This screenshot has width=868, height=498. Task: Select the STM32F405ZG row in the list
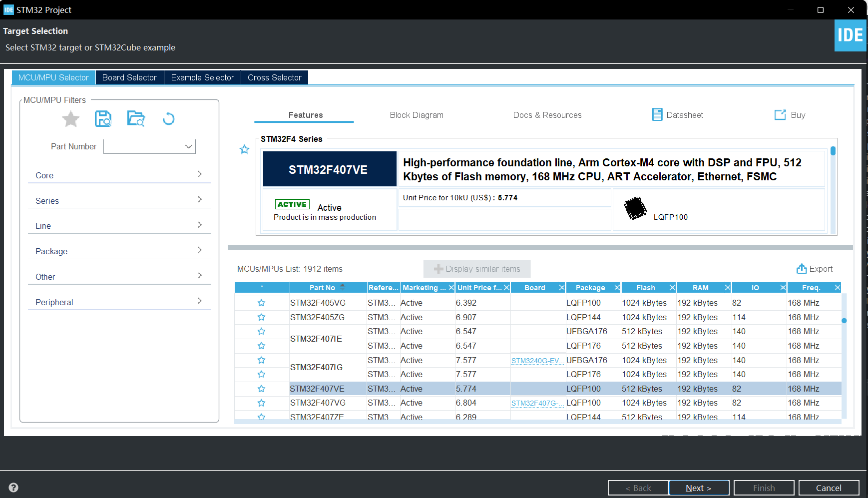coord(318,317)
